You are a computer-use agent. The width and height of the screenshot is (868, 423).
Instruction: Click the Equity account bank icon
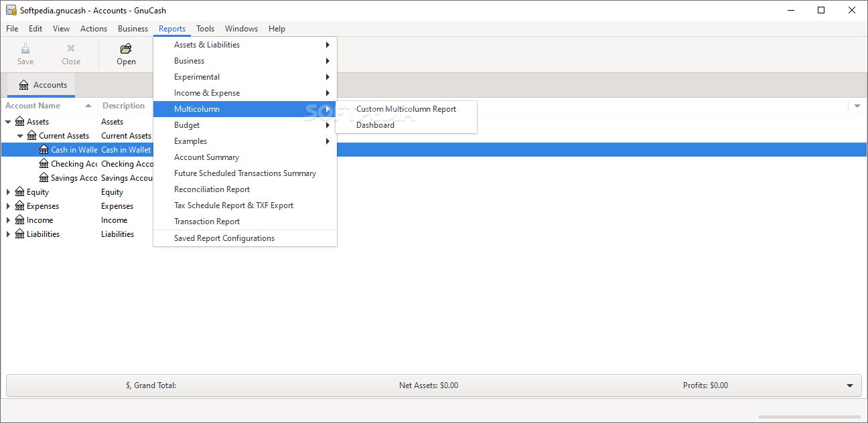click(20, 192)
